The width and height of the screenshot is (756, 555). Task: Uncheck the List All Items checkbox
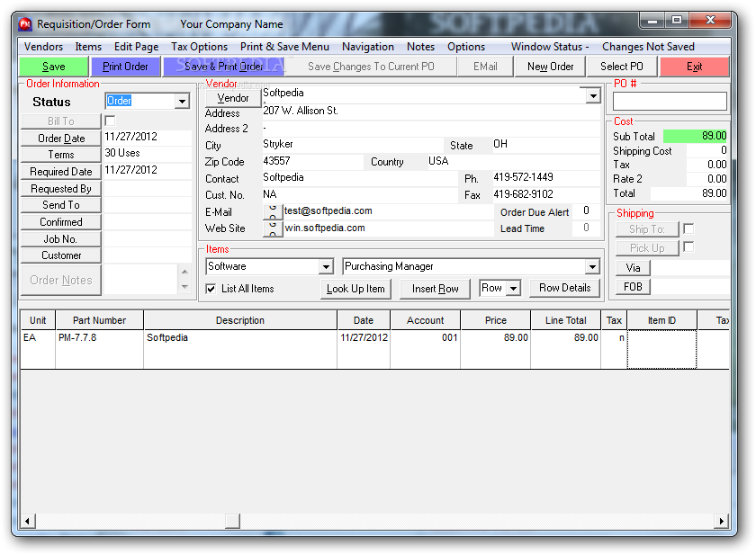tap(211, 289)
